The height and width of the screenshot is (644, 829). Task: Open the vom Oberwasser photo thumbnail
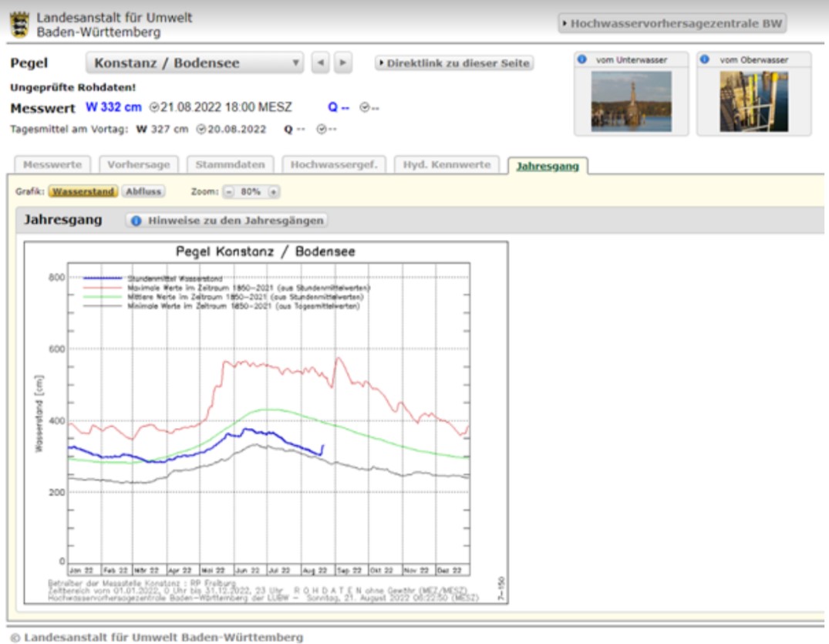coord(753,101)
